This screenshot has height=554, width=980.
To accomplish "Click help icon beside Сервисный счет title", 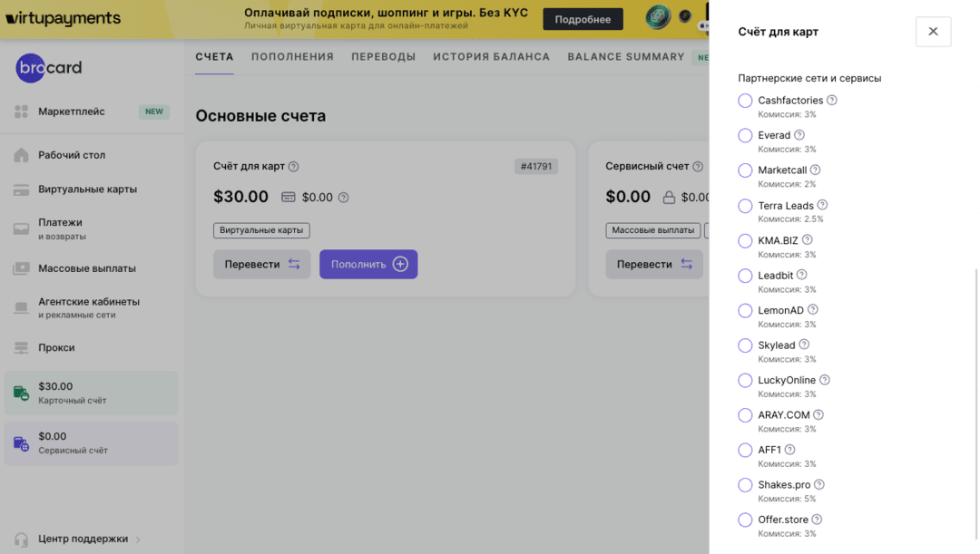I will (x=698, y=167).
